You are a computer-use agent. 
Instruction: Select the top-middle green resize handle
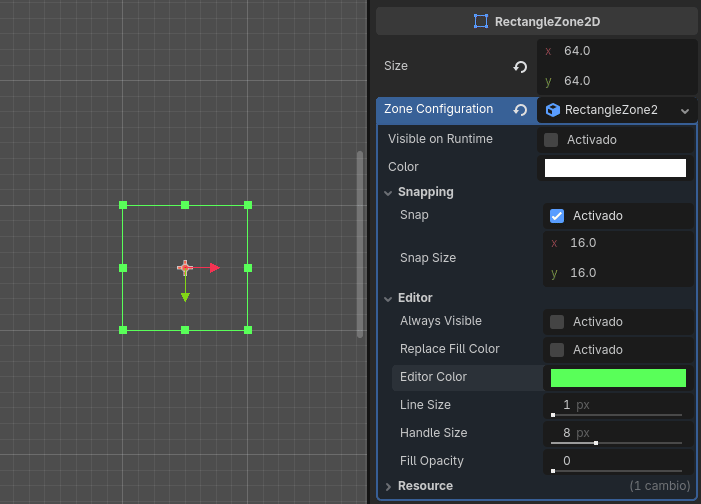(x=185, y=205)
